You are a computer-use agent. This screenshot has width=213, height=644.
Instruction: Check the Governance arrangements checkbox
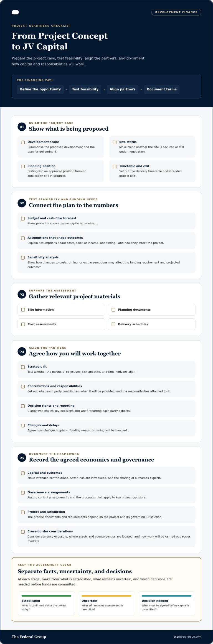click(23, 493)
